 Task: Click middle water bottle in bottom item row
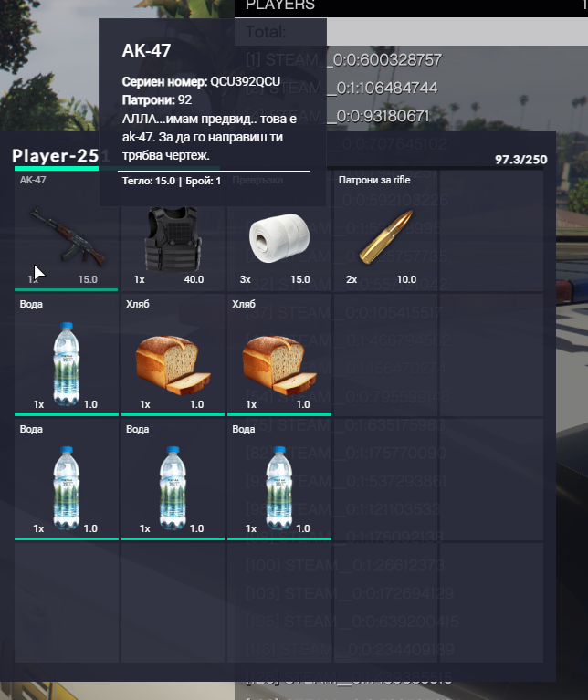coord(173,479)
